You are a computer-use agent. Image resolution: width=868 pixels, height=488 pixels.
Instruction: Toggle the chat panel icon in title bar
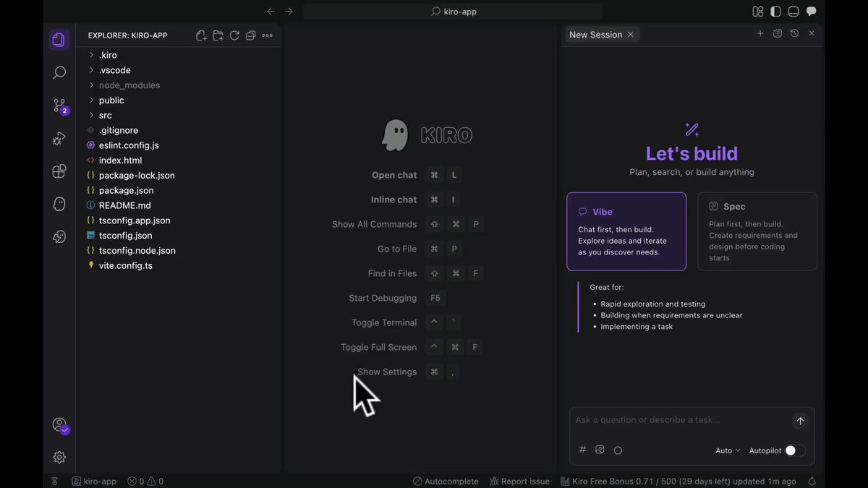812,12
